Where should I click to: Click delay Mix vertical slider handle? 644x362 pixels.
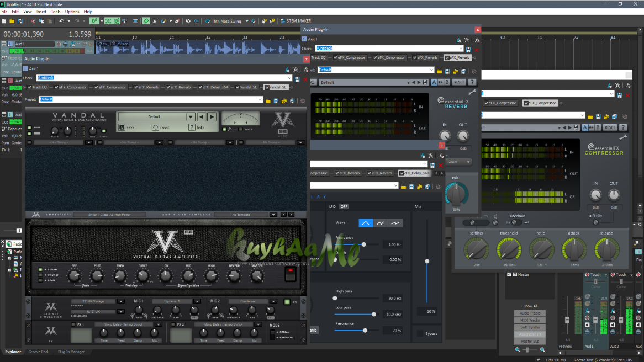point(427,261)
